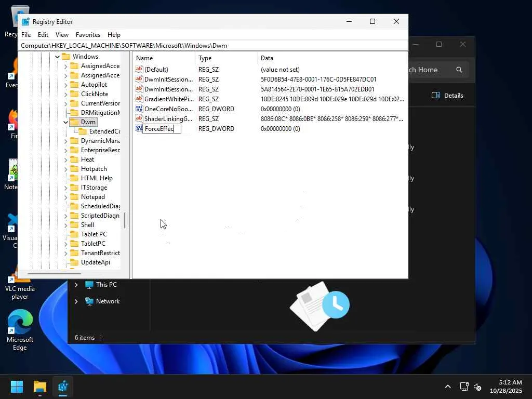Click the Tablet PC folder icon

[74, 234]
